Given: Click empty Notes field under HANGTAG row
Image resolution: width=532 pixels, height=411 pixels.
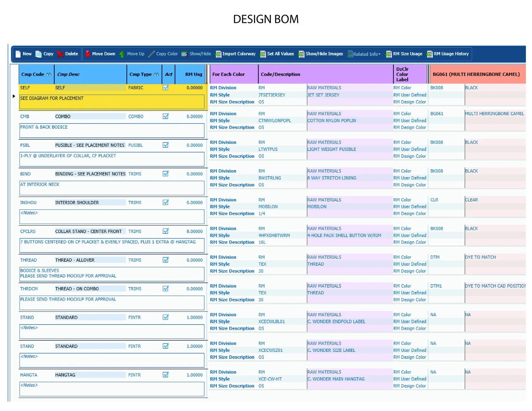Looking at the screenshot, I should coord(112,389).
